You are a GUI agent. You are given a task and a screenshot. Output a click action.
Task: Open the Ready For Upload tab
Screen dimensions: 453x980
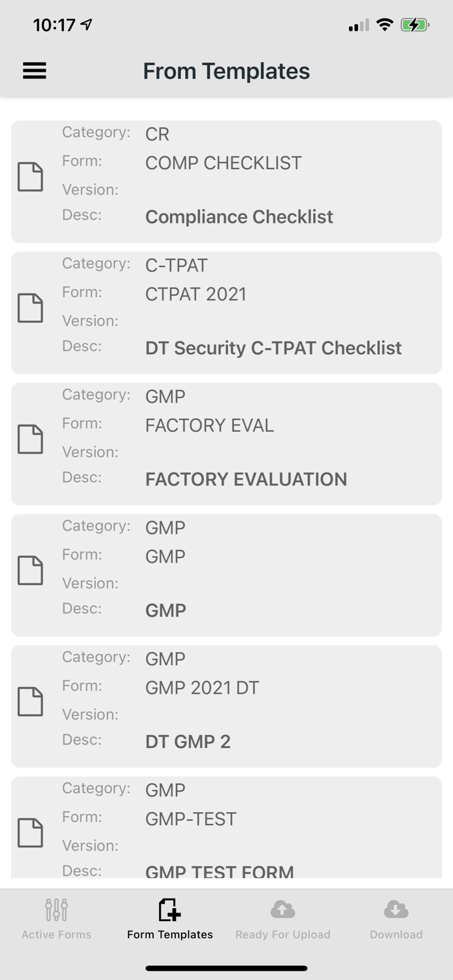pyautogui.click(x=282, y=918)
